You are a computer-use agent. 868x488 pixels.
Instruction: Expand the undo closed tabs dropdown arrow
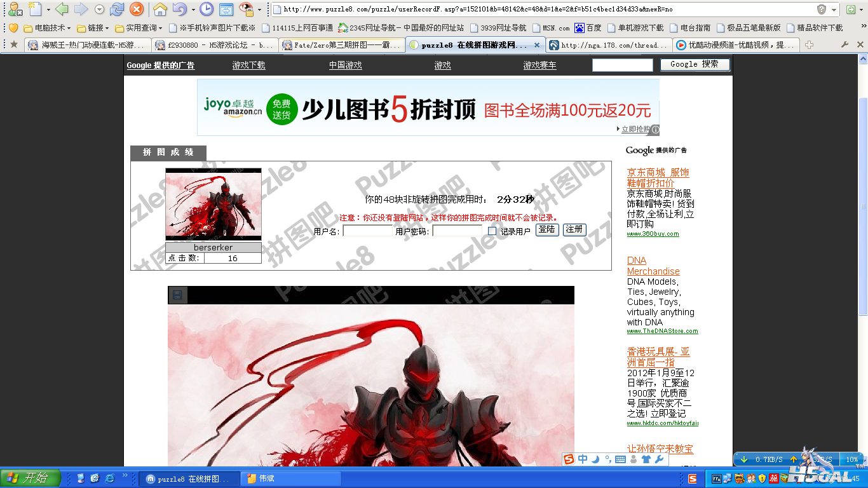pyautogui.click(x=192, y=10)
